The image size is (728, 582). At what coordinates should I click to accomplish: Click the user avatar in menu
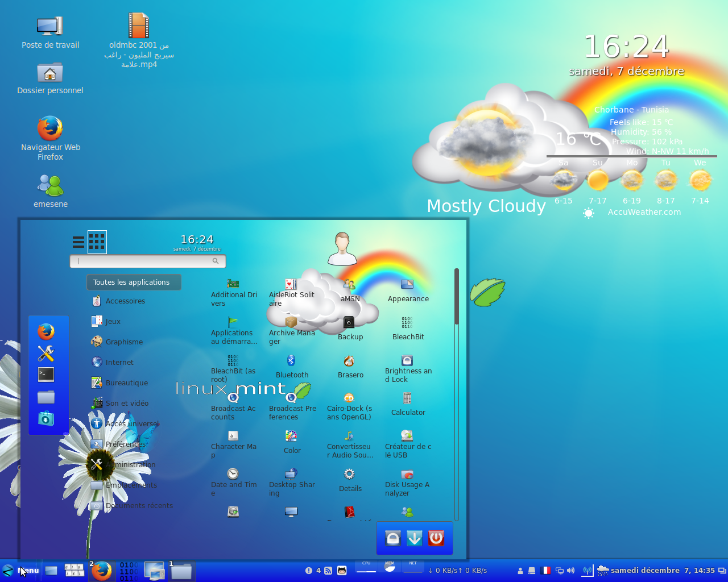pos(342,248)
